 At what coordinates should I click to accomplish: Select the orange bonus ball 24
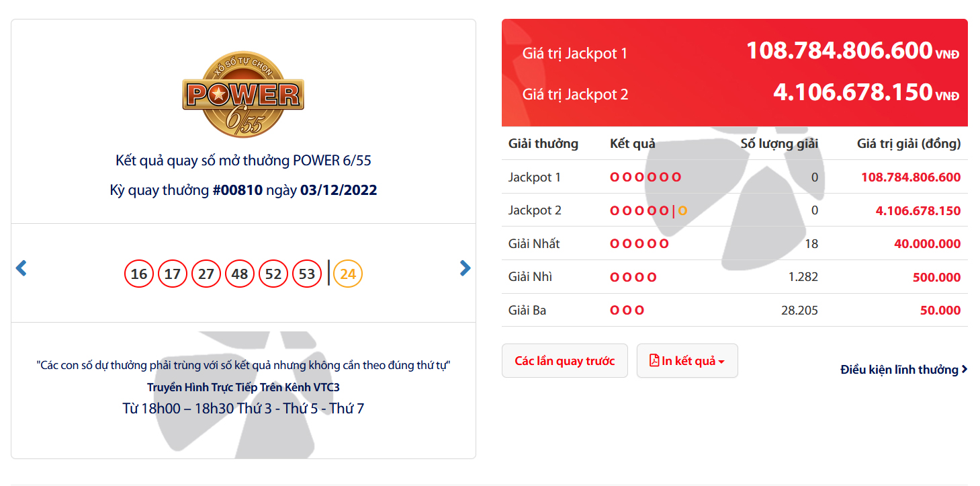[348, 274]
